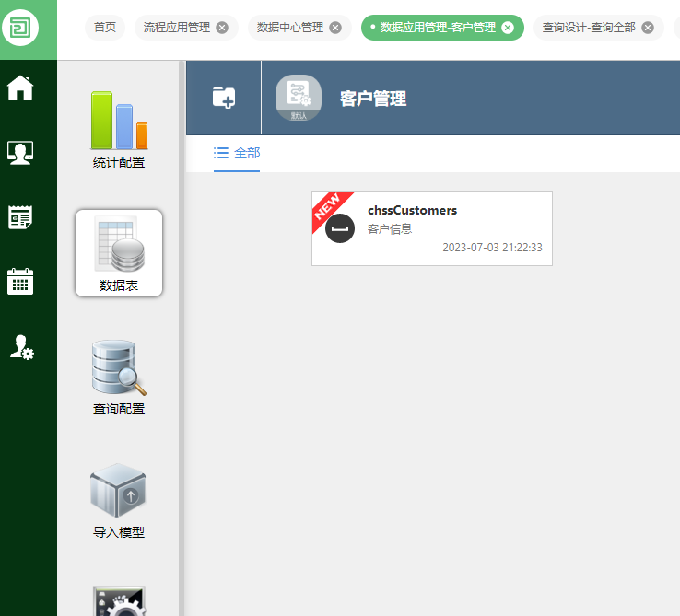Click the vertical divider scrollbar beside the tool panel
Image resolution: width=680 pixels, height=616 pixels.
[x=182, y=338]
